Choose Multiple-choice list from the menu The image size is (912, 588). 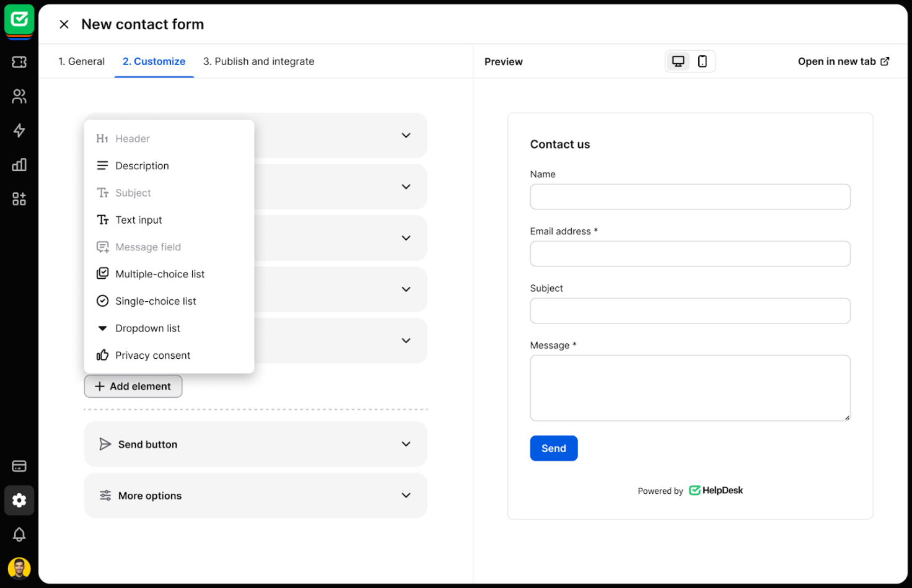(169, 274)
